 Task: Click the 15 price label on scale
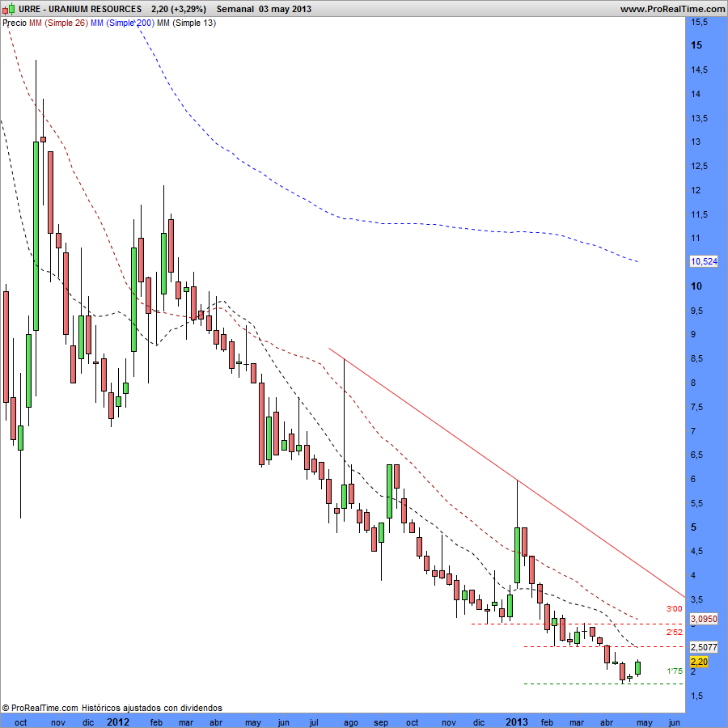(696, 45)
